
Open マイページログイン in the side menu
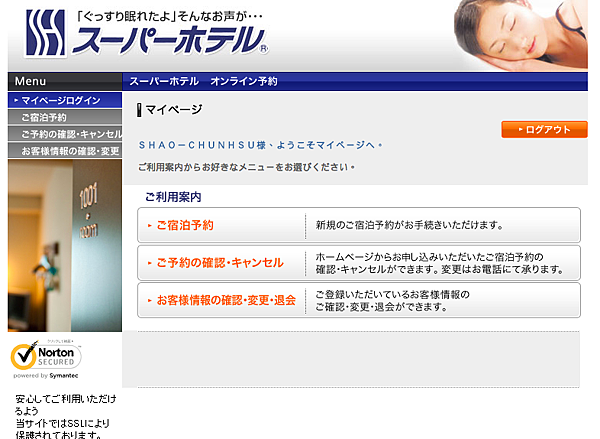[65, 100]
